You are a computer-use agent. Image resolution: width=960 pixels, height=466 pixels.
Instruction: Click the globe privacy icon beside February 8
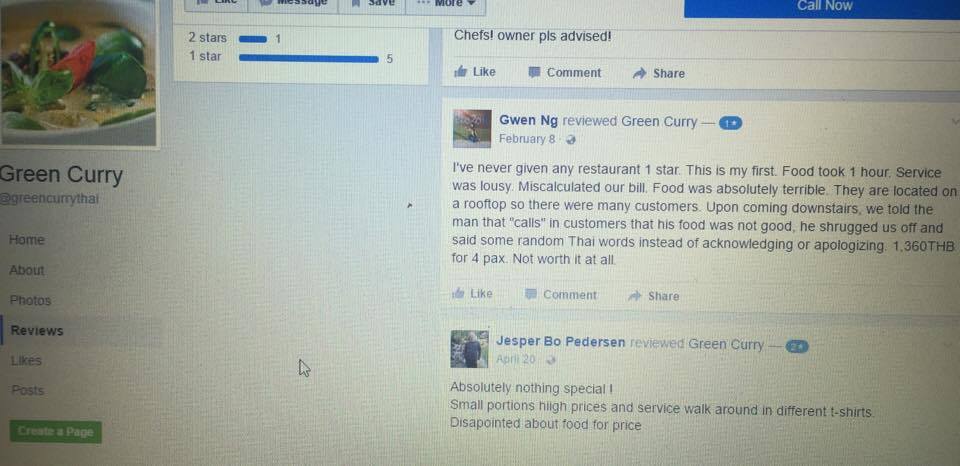(x=571, y=140)
